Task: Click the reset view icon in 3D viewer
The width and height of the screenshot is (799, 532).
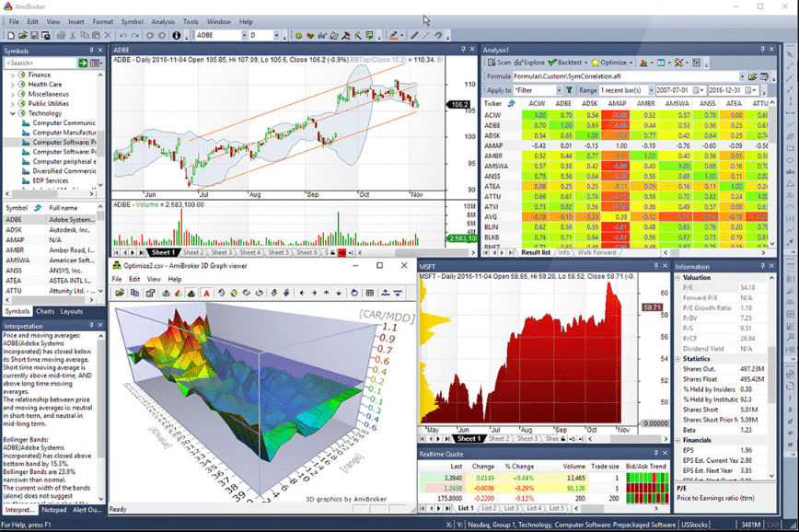Action: pyautogui.click(x=353, y=293)
